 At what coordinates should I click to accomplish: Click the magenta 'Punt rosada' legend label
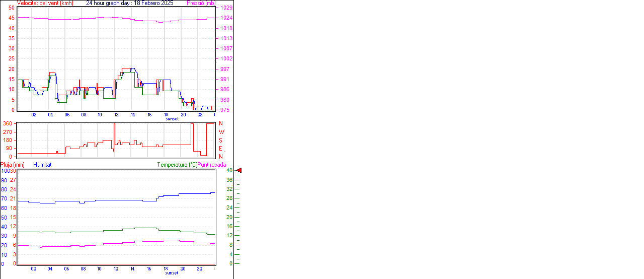tap(212, 165)
